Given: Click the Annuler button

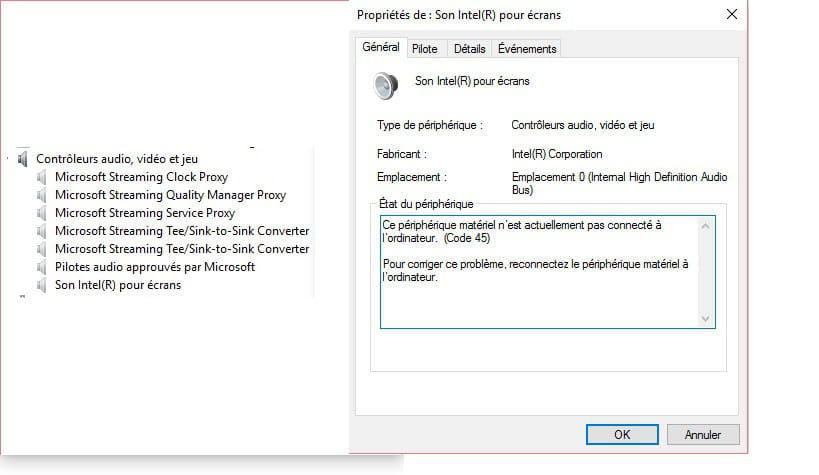Looking at the screenshot, I should click(703, 434).
